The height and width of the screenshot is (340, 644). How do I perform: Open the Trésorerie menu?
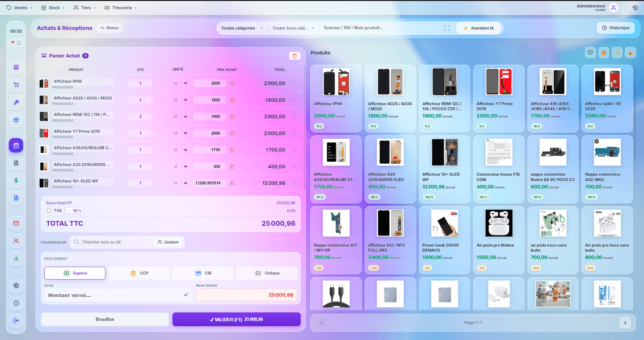(x=120, y=7)
